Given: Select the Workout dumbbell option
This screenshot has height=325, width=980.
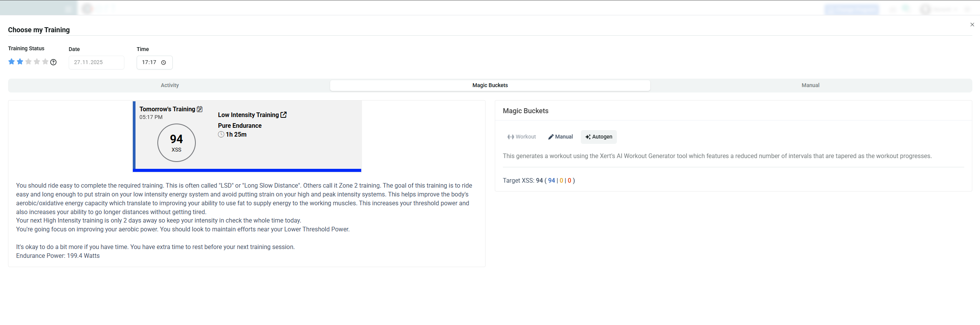Looking at the screenshot, I should 521,137.
